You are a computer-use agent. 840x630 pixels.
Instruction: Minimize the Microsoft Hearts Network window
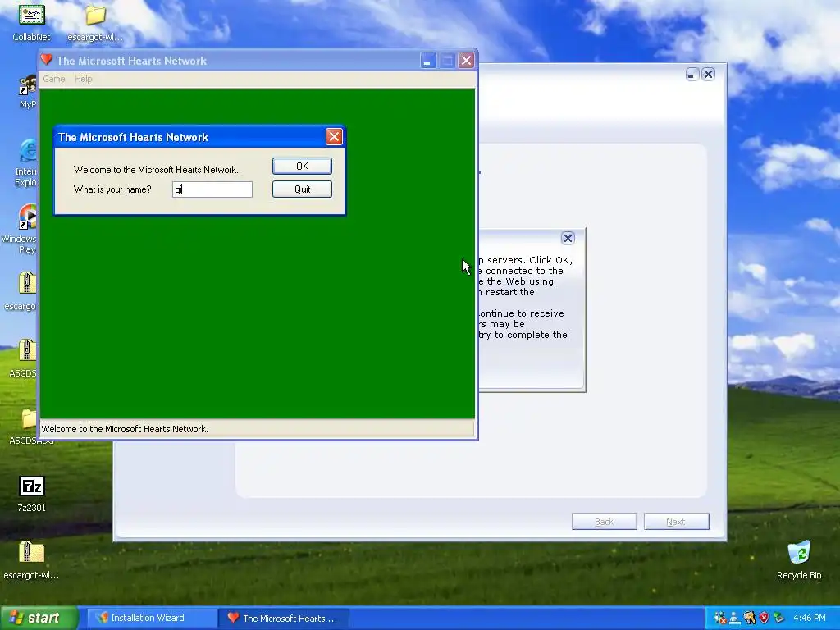pyautogui.click(x=427, y=61)
